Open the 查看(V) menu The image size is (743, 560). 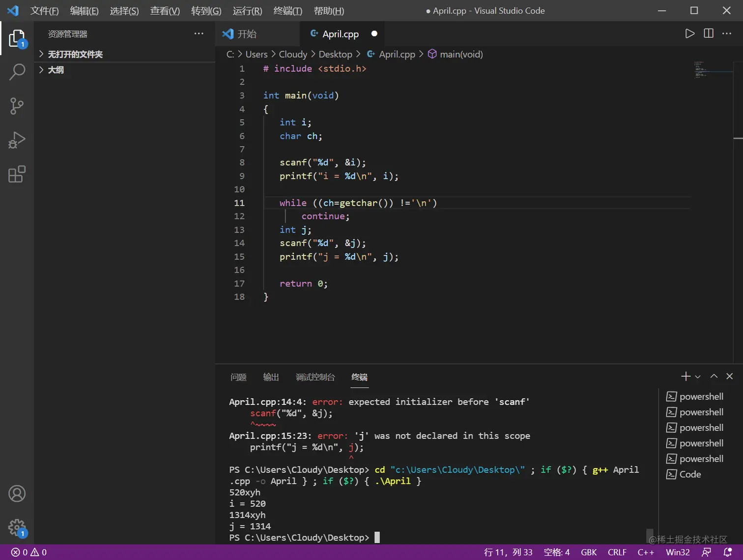(x=165, y=10)
